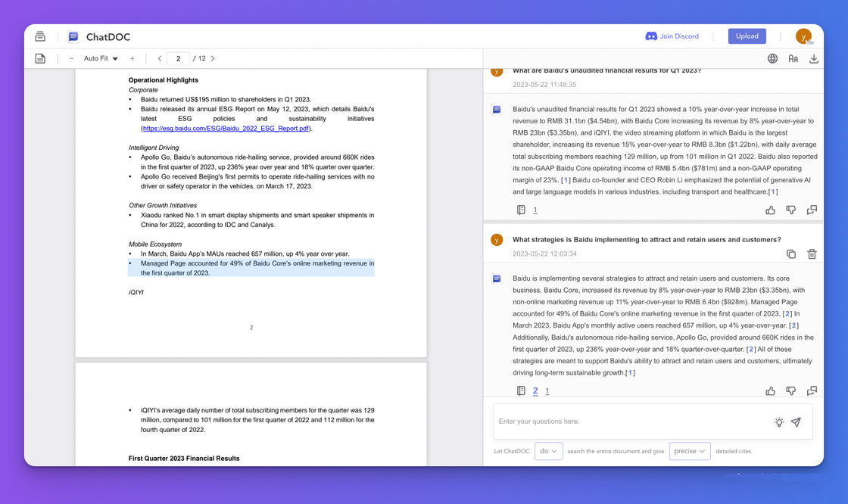Click the download icon
The height and width of the screenshot is (504, 848).
814,58
